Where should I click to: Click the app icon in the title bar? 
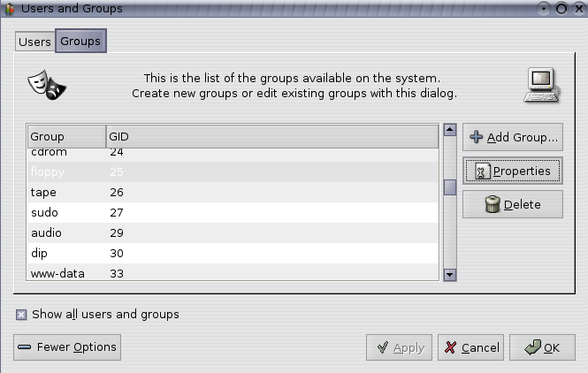click(10, 9)
